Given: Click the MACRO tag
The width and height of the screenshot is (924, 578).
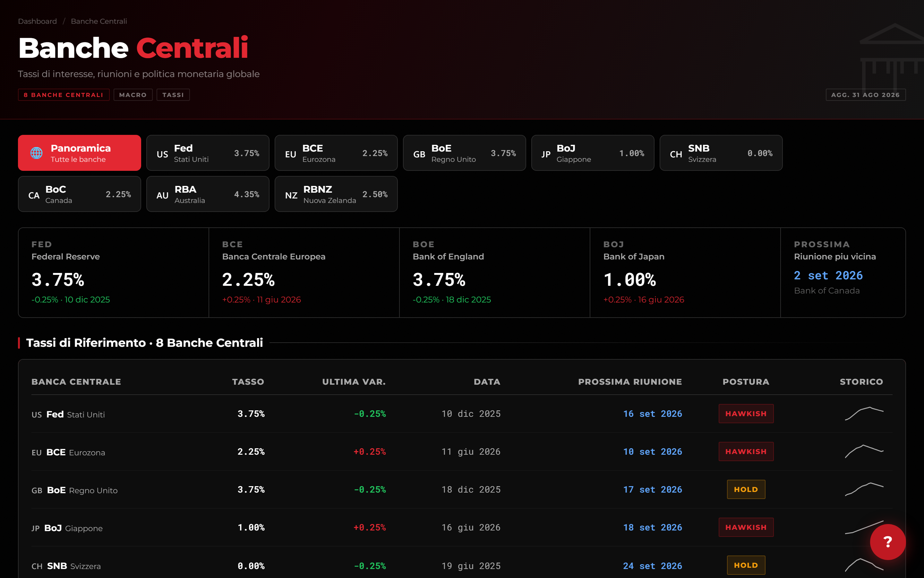Looking at the screenshot, I should [133, 95].
